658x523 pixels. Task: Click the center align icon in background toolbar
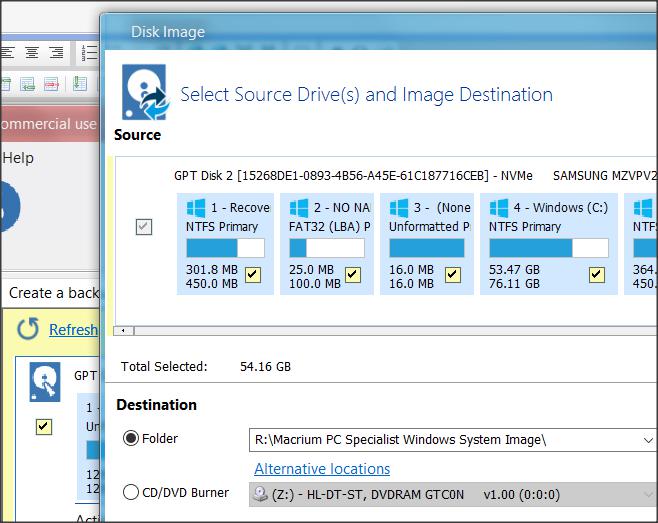point(32,52)
